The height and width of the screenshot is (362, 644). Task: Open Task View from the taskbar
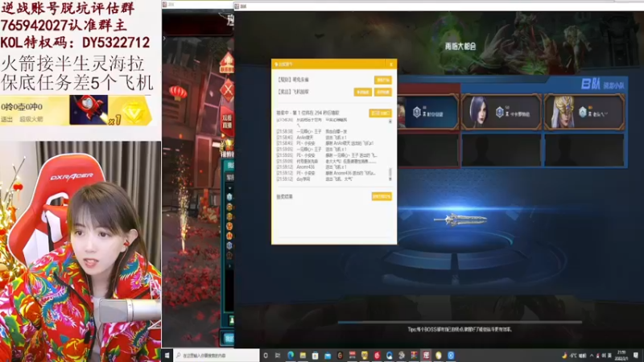pos(278,356)
